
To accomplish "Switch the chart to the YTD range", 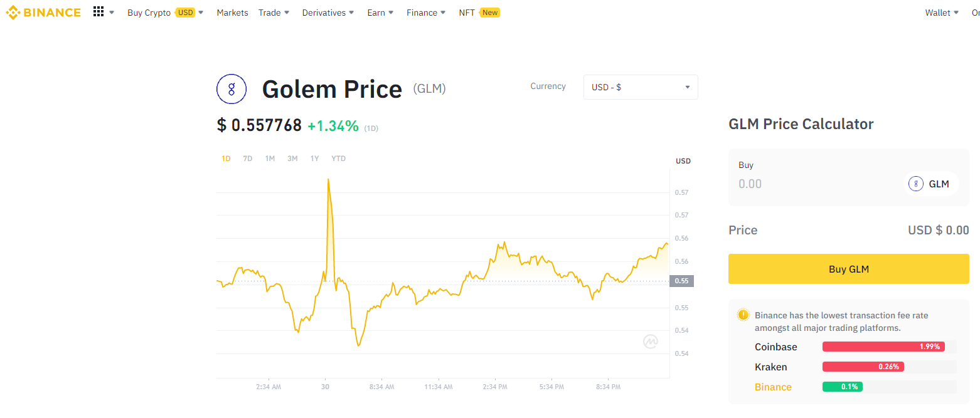I will 338,159.
